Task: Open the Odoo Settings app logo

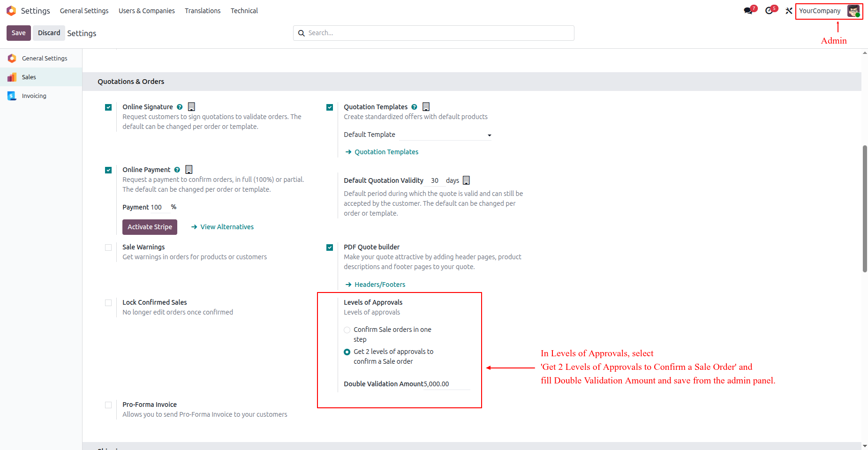Action: coord(11,10)
